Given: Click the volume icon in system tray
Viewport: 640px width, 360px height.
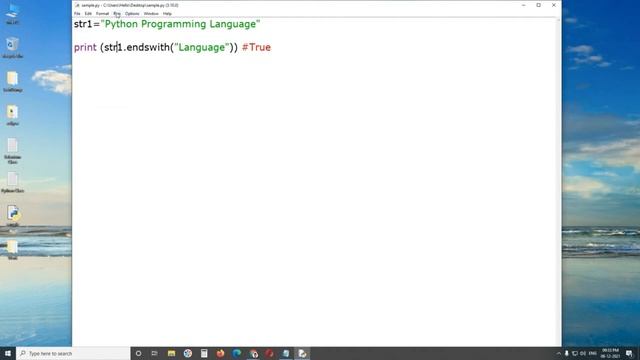Looking at the screenshot, I should pos(583,353).
